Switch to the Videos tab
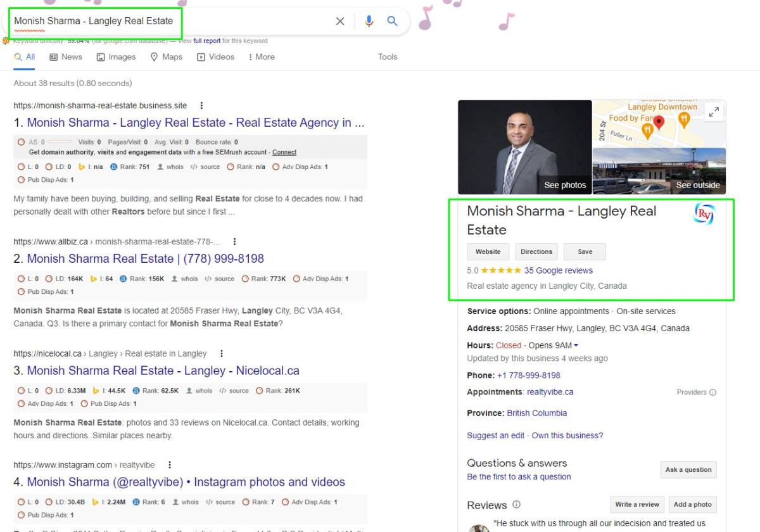The width and height of the screenshot is (760, 532). click(x=215, y=57)
